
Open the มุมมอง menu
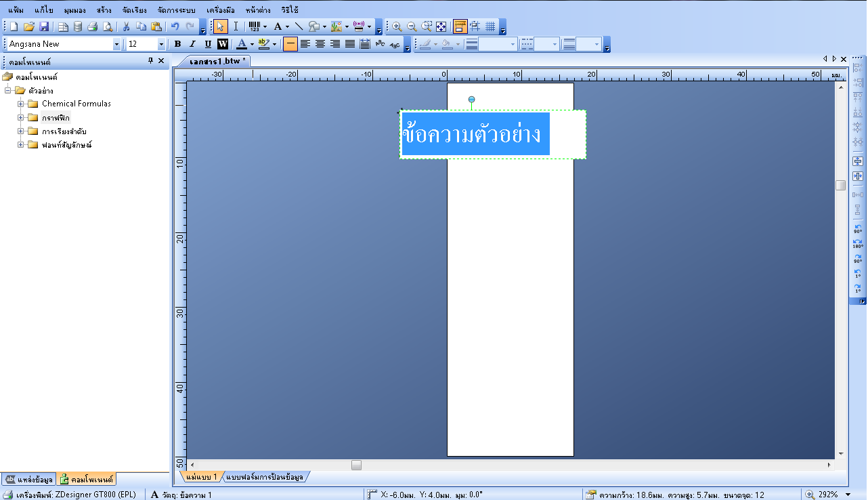tap(76, 10)
